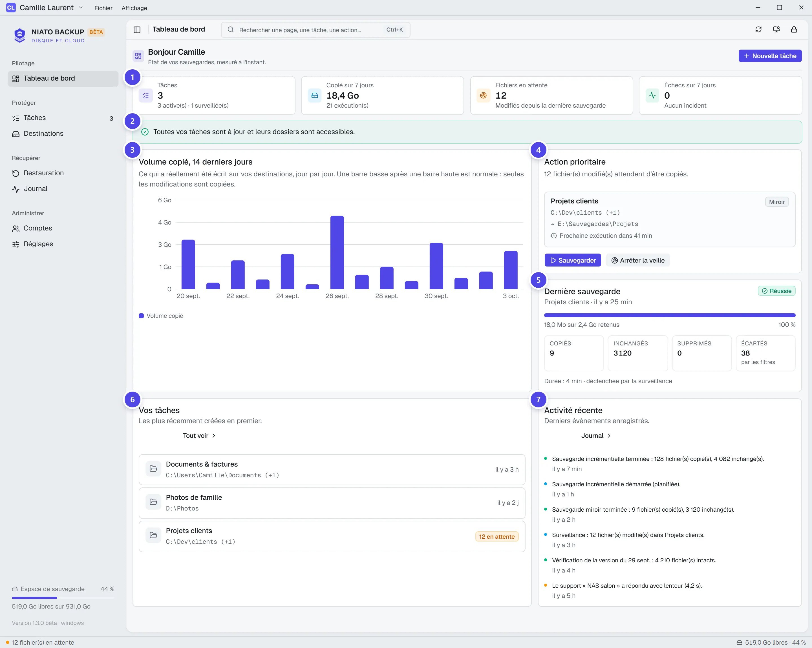Open Comptes in the sidebar
Screen dimensions: 812x648
[x=63, y=228]
